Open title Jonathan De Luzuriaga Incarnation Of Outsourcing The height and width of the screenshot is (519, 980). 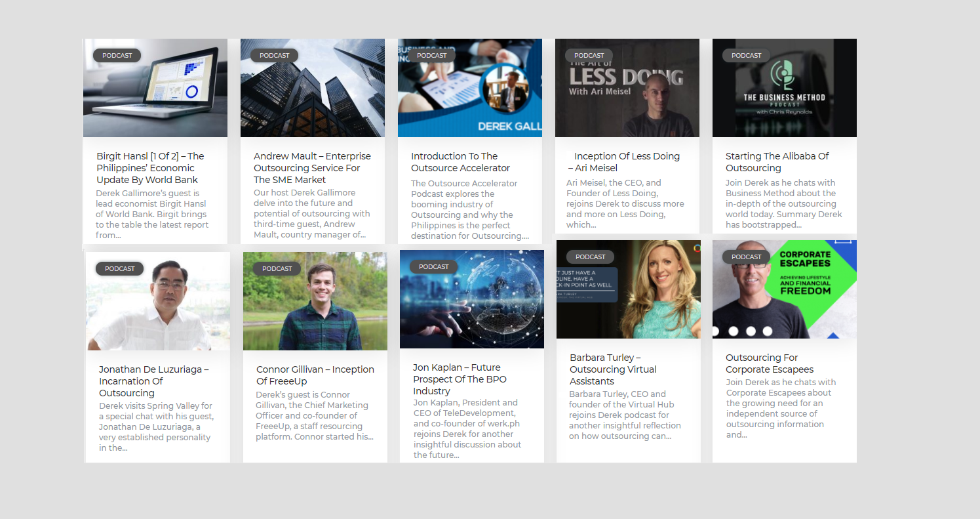point(154,381)
